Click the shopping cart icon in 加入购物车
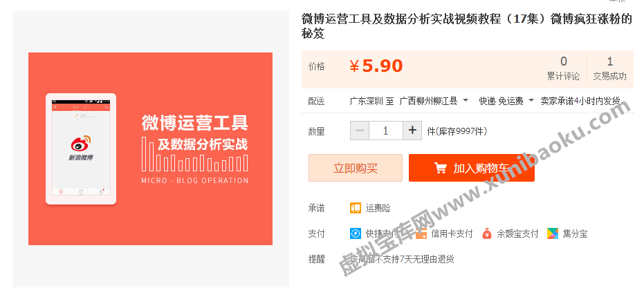644x297 pixels. point(440,168)
